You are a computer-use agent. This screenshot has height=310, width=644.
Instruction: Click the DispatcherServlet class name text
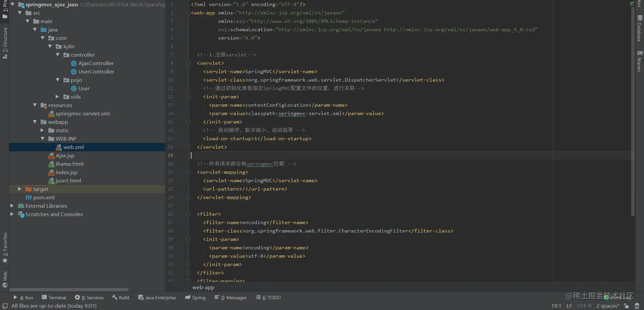pos(370,80)
